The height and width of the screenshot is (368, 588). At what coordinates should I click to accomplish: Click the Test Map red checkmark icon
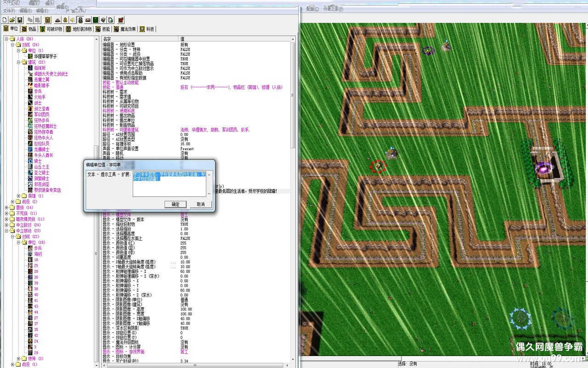121,20
